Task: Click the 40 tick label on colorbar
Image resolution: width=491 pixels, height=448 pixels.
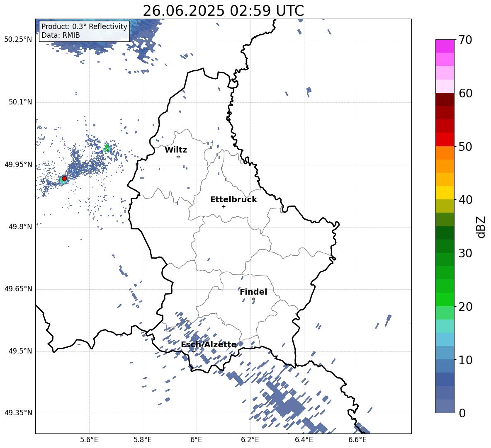Action: coord(465,200)
